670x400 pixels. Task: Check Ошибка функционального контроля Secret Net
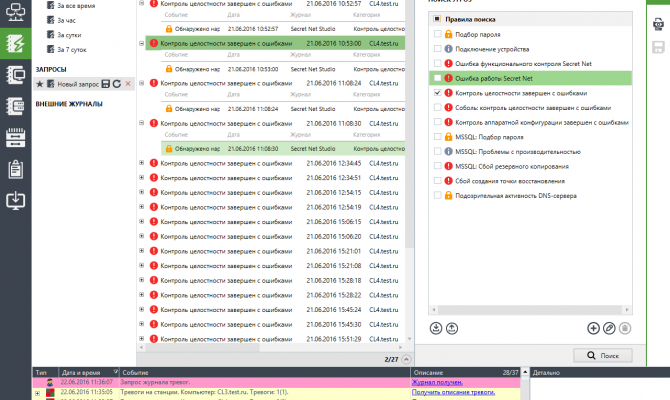[437, 63]
